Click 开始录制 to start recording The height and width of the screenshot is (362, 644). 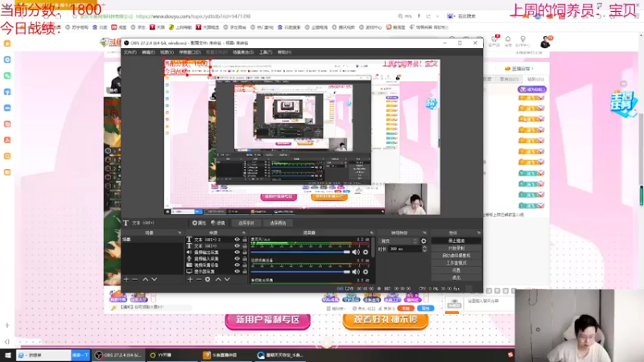(x=456, y=249)
